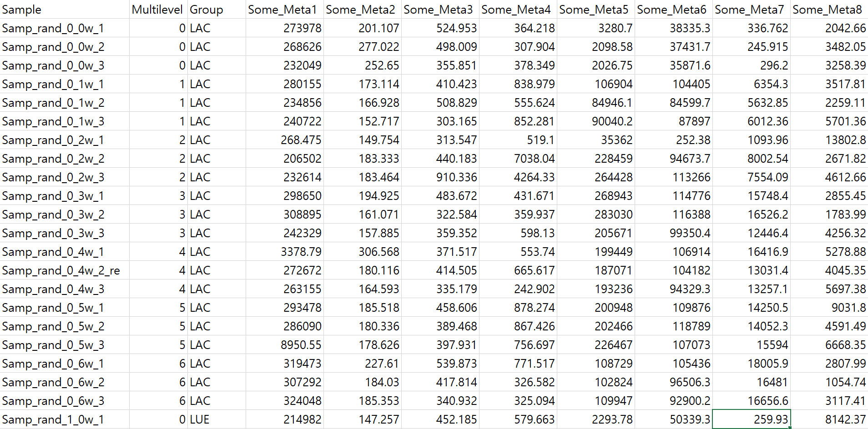Click Some_Meta8 value 8142.37
This screenshot has width=868, height=429.
pos(829,419)
